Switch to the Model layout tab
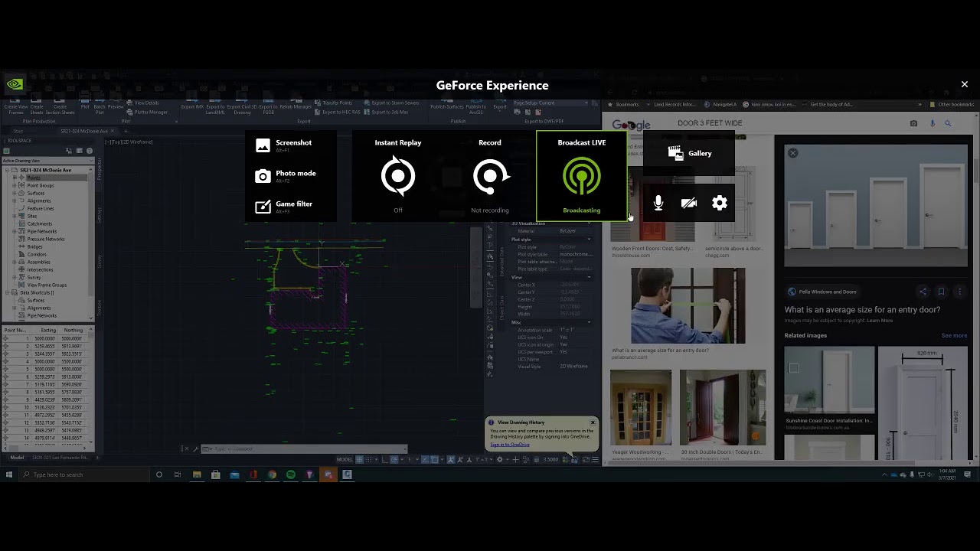Screen dimensions: 980x551 pyautogui.click(x=16, y=458)
